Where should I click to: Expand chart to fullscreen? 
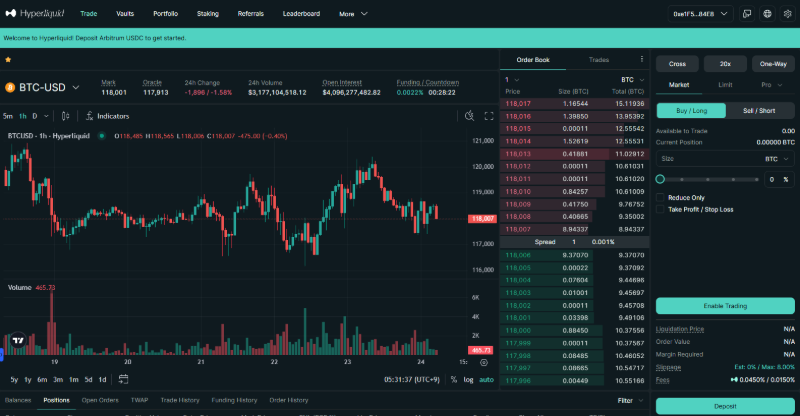point(489,116)
